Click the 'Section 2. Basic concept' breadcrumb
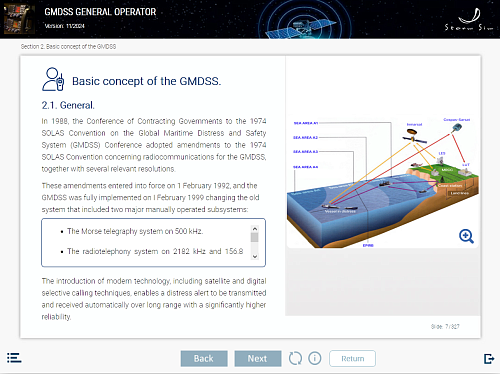This screenshot has width=500, height=374. [x=68, y=47]
